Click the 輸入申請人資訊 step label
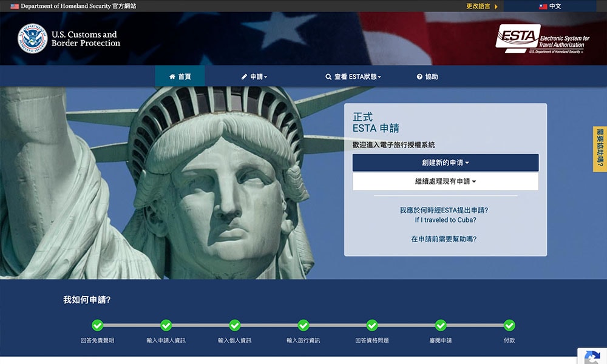This screenshot has height=364, width=607. 166,340
